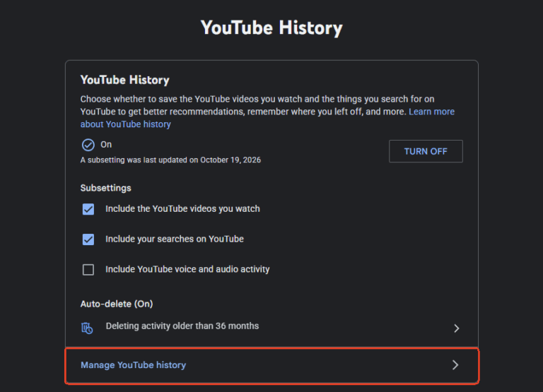
Task: Expand the auto-delete settings chevron
Action: tap(457, 328)
